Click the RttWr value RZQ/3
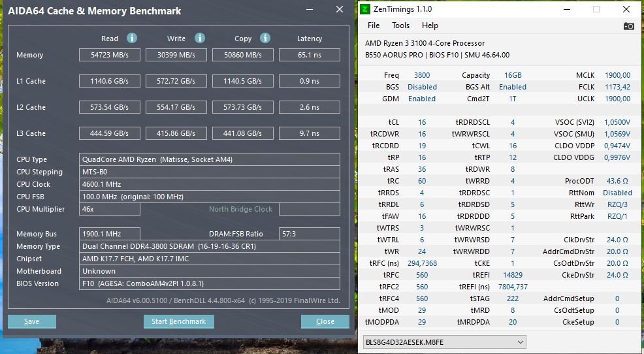 pos(617,204)
